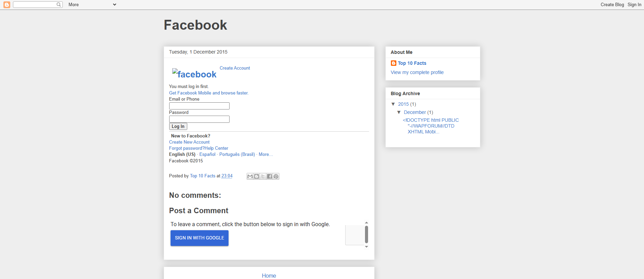Click View my complete profile

click(x=417, y=72)
